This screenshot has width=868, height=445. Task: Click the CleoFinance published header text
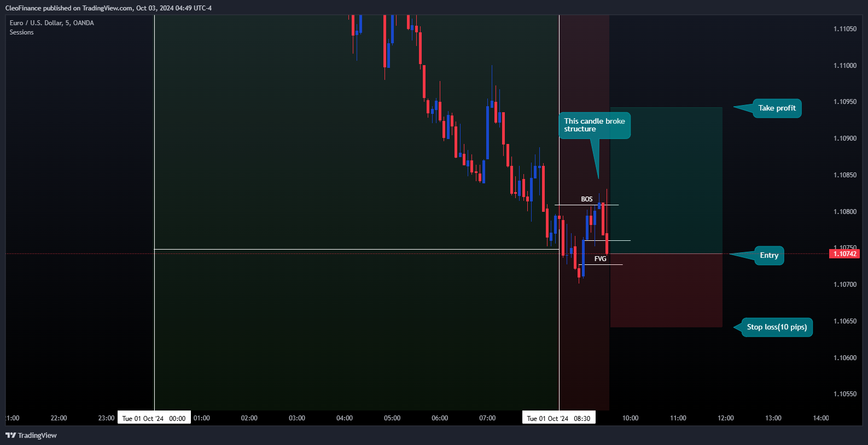pyautogui.click(x=108, y=8)
